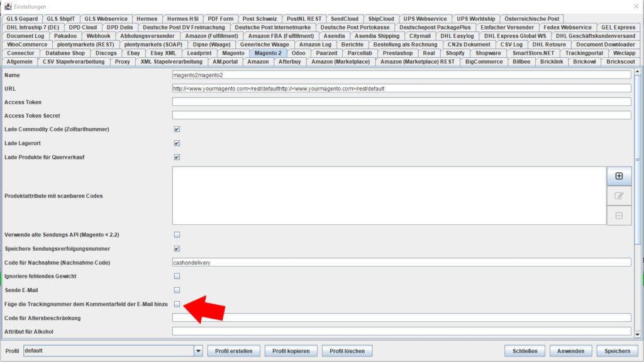
Task: Focus the Access Token Secret field
Action: click(x=402, y=116)
